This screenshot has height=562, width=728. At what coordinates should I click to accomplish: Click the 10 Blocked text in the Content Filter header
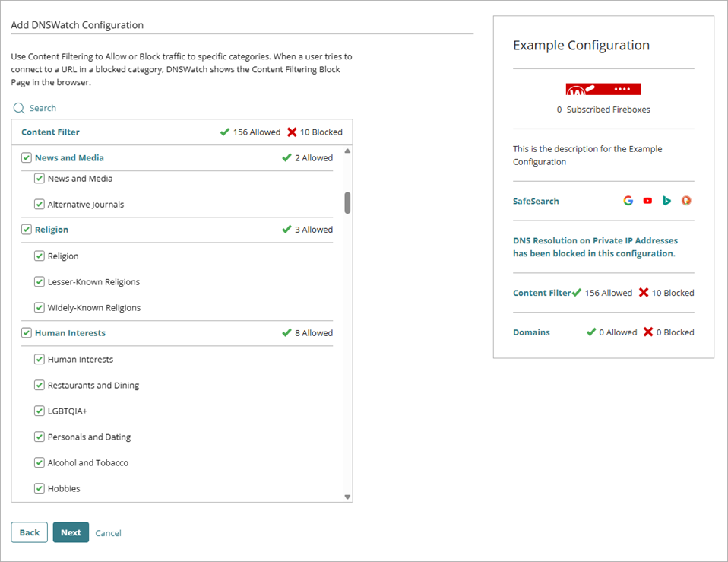tap(321, 132)
